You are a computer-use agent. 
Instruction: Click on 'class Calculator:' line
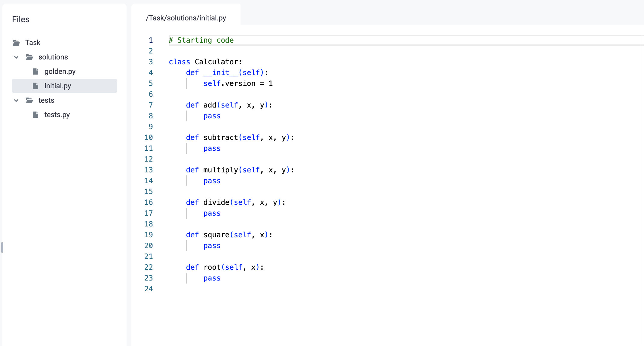click(x=205, y=62)
